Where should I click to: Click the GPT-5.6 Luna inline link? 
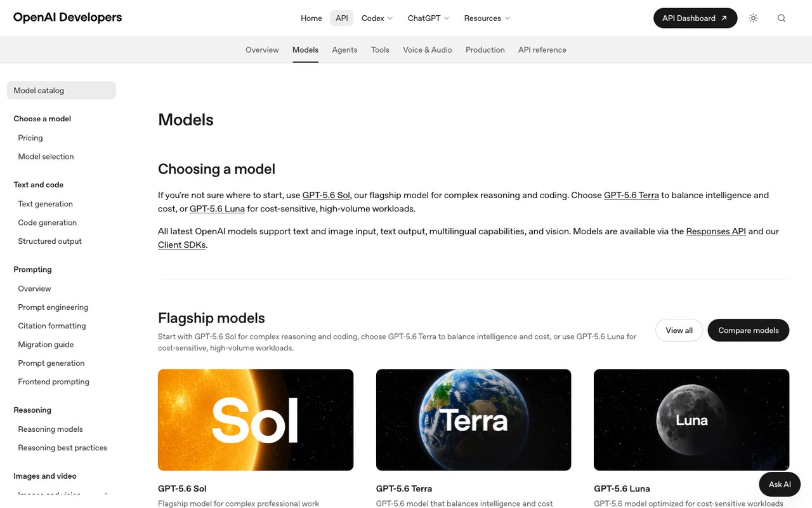[x=217, y=208]
